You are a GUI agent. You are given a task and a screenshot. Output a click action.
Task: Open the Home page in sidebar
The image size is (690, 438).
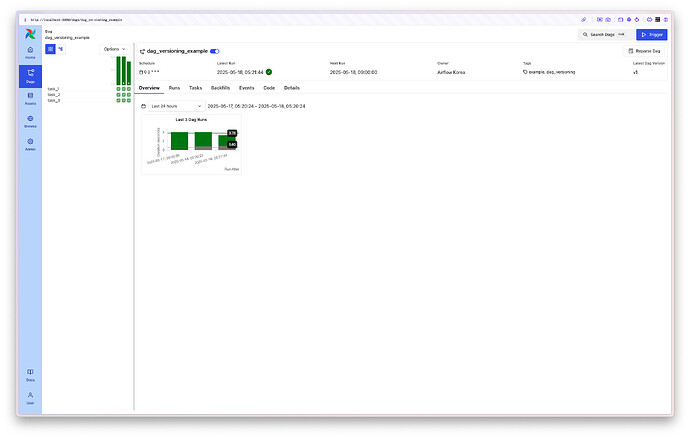tap(30, 50)
